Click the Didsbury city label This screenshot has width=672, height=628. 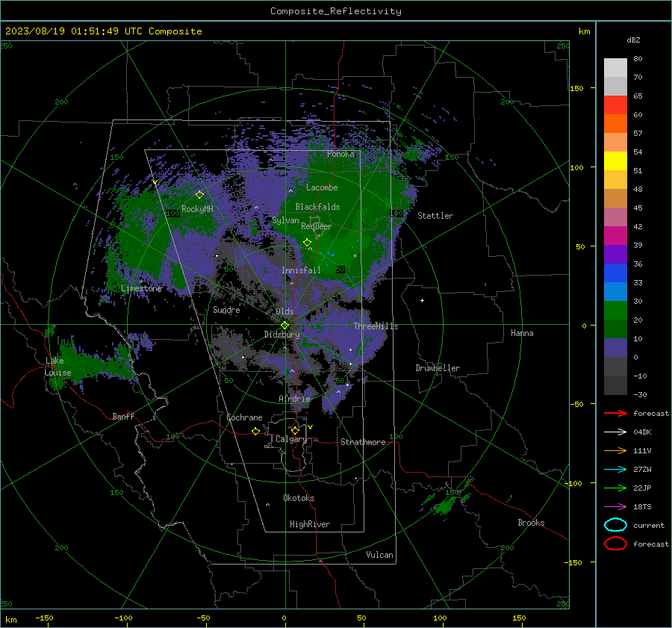(282, 335)
